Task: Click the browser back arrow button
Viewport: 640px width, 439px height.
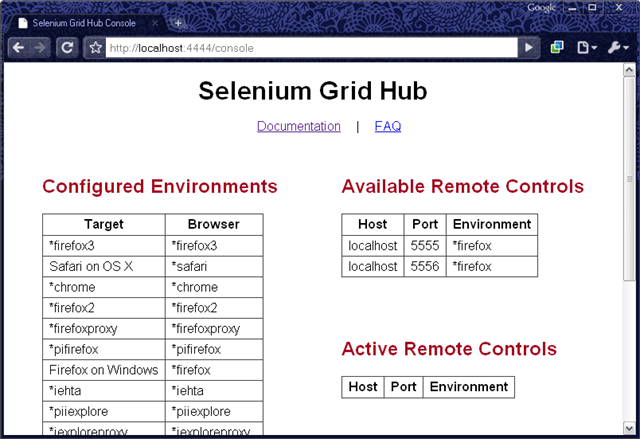Action: [x=18, y=48]
